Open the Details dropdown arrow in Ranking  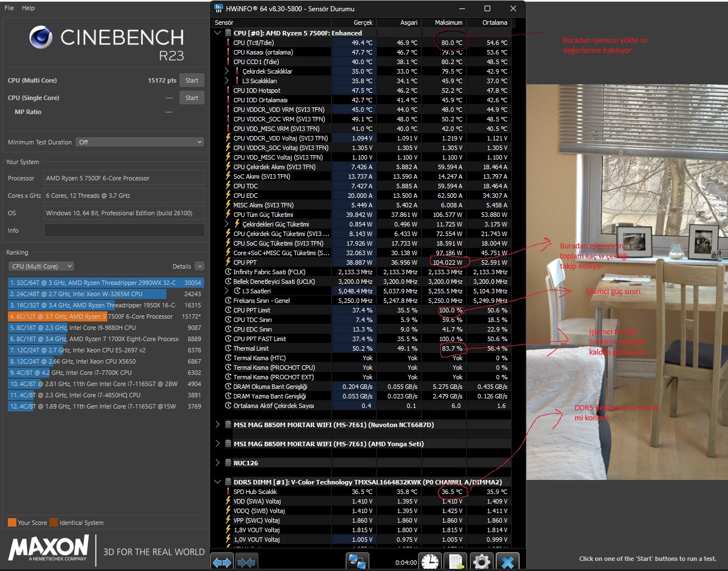[200, 266]
